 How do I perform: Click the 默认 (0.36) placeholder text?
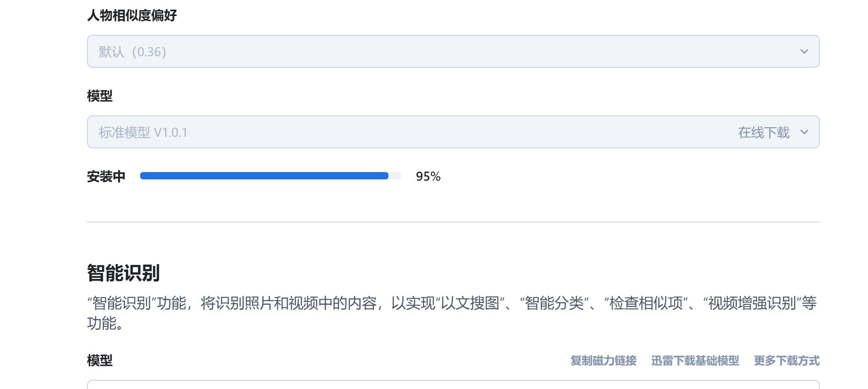pos(132,52)
